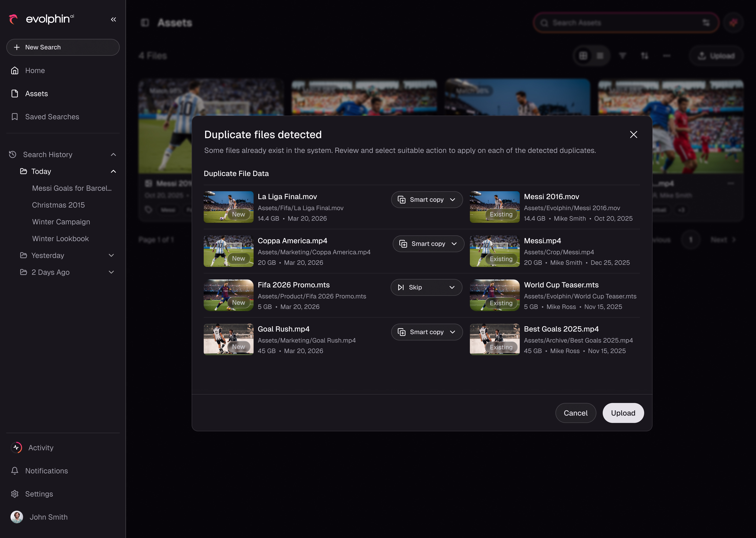The width and height of the screenshot is (756, 538).
Task: Expand the Yesterday search history folder
Action: (x=111, y=255)
